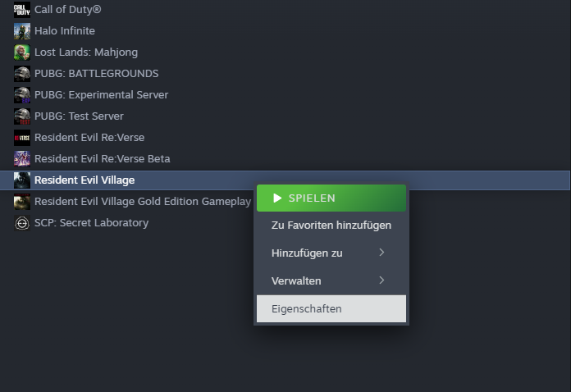Screen dimensions: 571x392
Task: Select the Resident Evil Village title text
Action: pos(85,180)
